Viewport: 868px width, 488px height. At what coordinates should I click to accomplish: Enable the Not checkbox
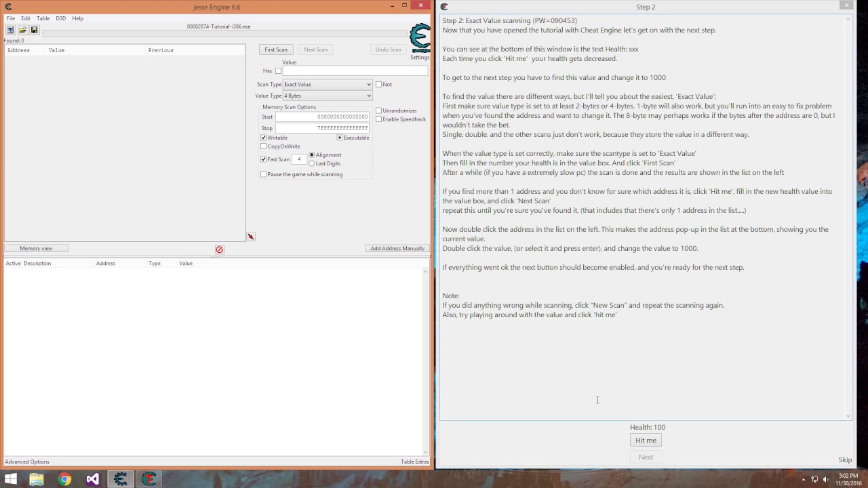point(378,84)
